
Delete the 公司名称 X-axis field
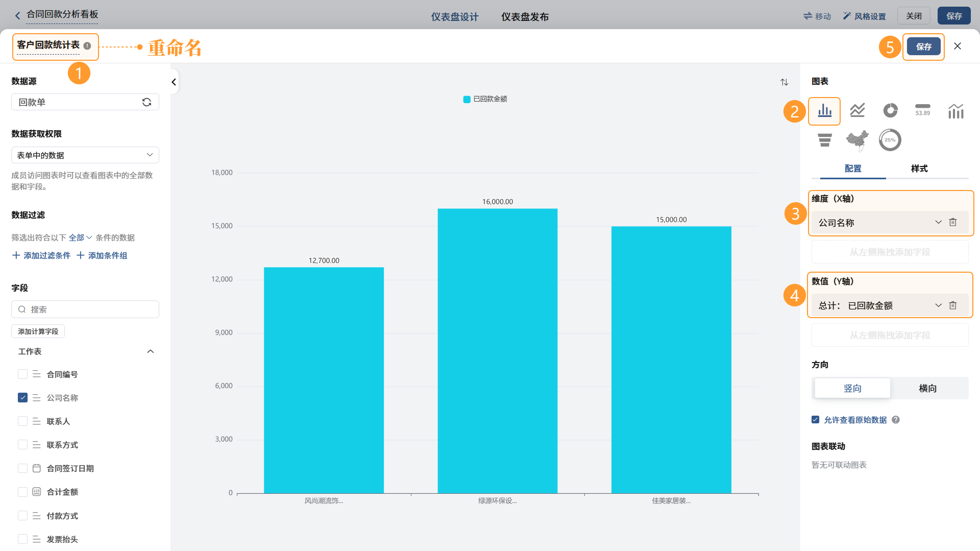point(952,222)
